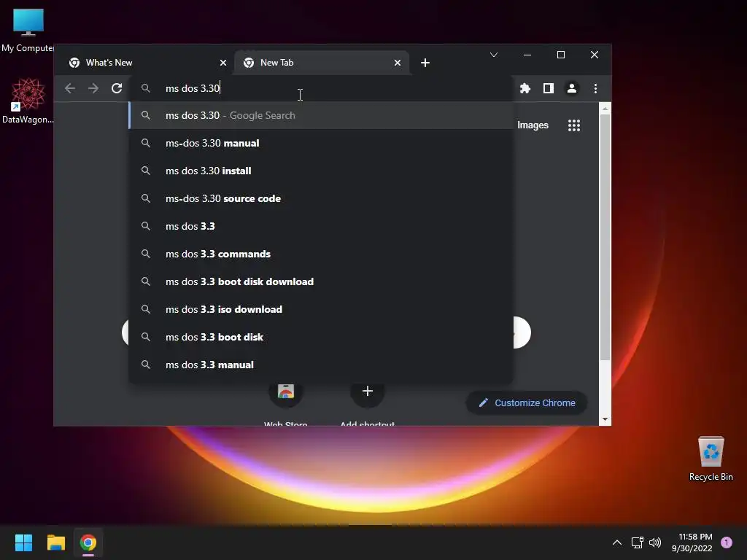Viewport: 747px width, 560px height.
Task: Choose 'ms dos 3.3 iso download' suggestion
Action: [x=321, y=309]
